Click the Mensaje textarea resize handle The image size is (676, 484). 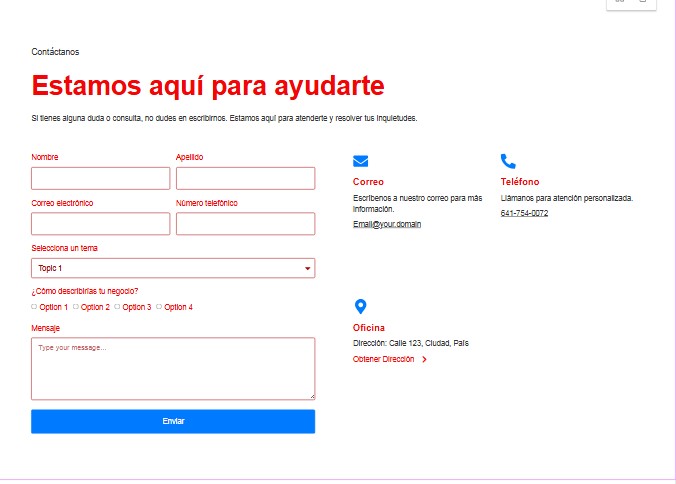coord(312,397)
